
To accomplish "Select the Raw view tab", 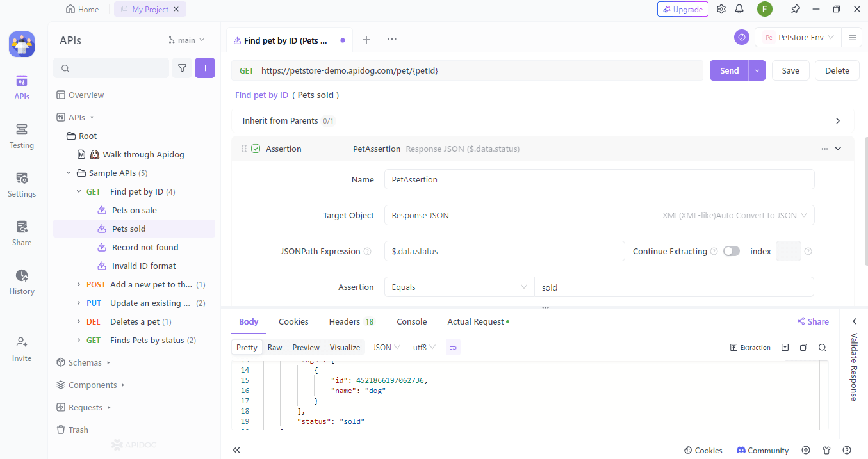I will pos(275,347).
